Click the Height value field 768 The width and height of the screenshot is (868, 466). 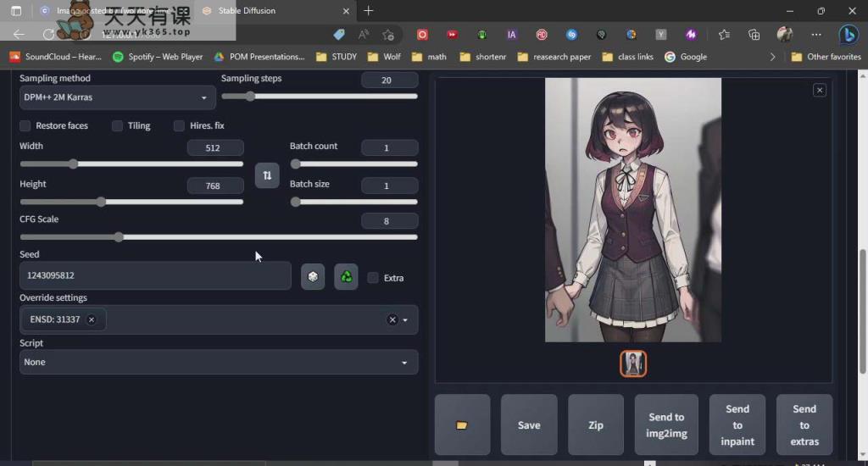pyautogui.click(x=215, y=186)
